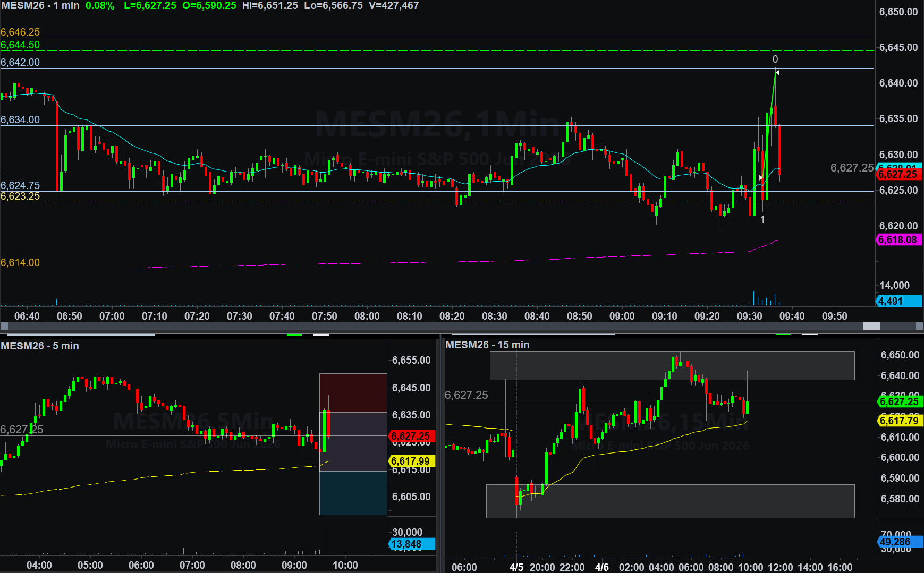
Task: Click the 6,623.25 yellow dashed level label
Action: [x=20, y=196]
